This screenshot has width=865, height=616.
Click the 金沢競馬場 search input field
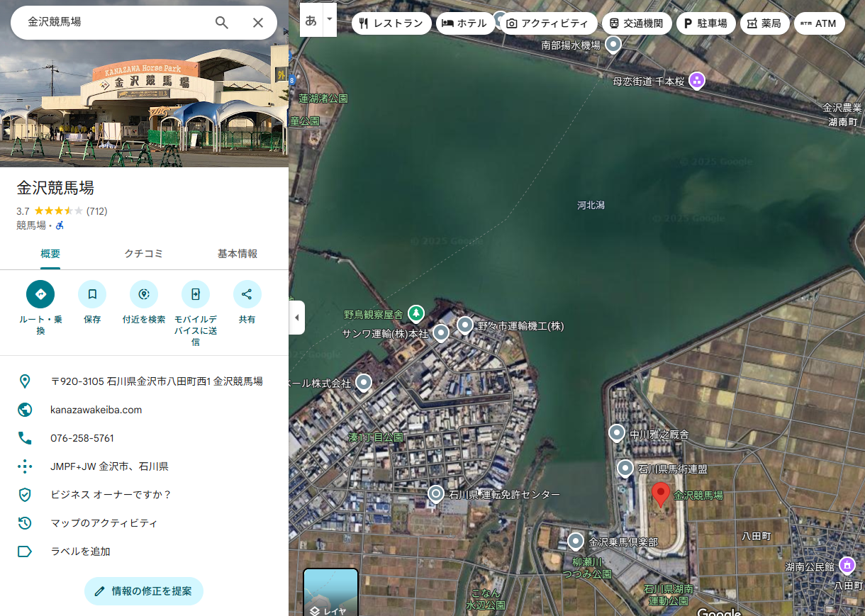113,23
